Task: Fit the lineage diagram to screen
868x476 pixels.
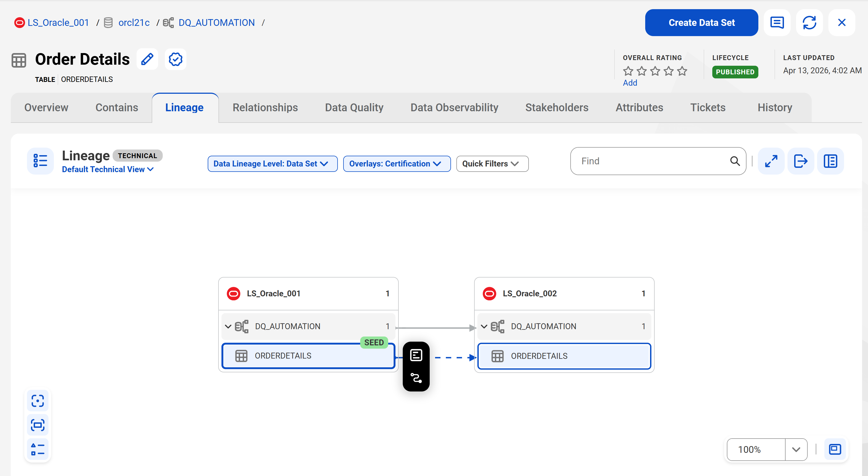Action: tap(38, 425)
